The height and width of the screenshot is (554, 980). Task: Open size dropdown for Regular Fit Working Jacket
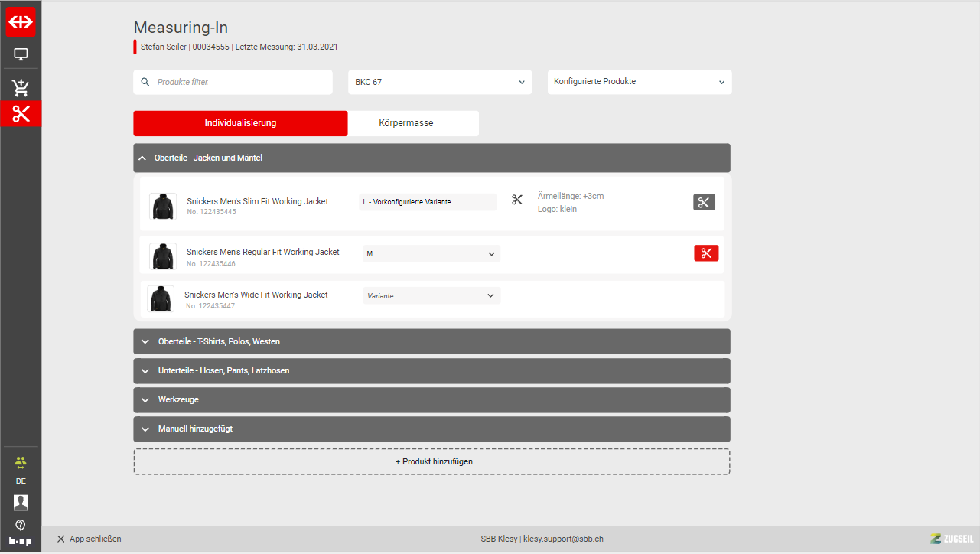pos(431,253)
